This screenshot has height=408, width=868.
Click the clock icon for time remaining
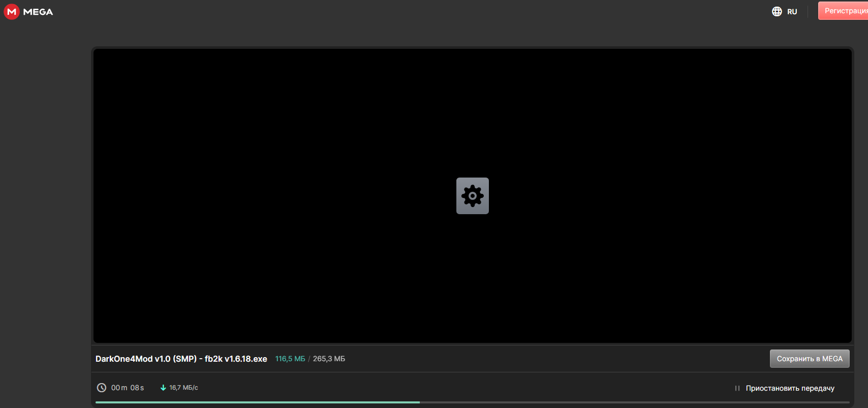102,388
